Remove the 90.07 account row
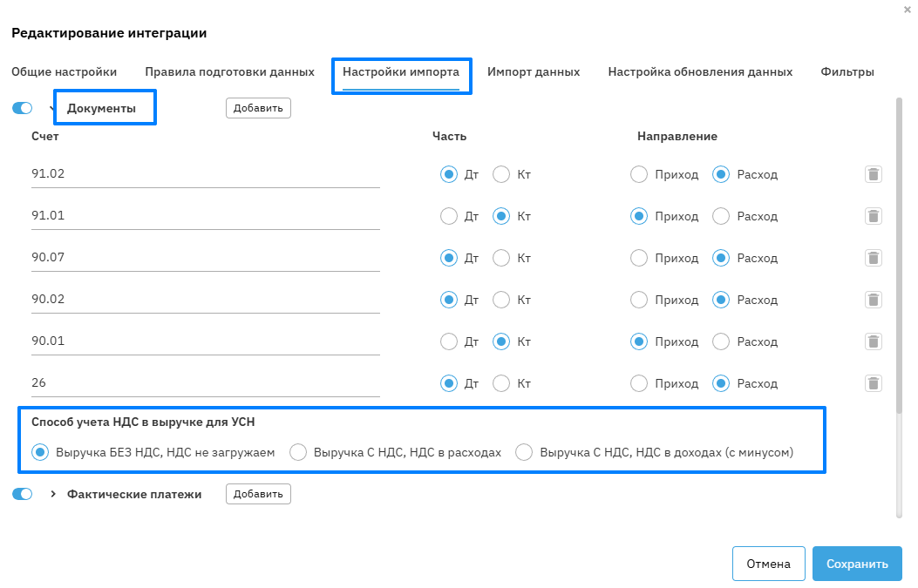Screen dimensions: 918x588 click(873, 258)
